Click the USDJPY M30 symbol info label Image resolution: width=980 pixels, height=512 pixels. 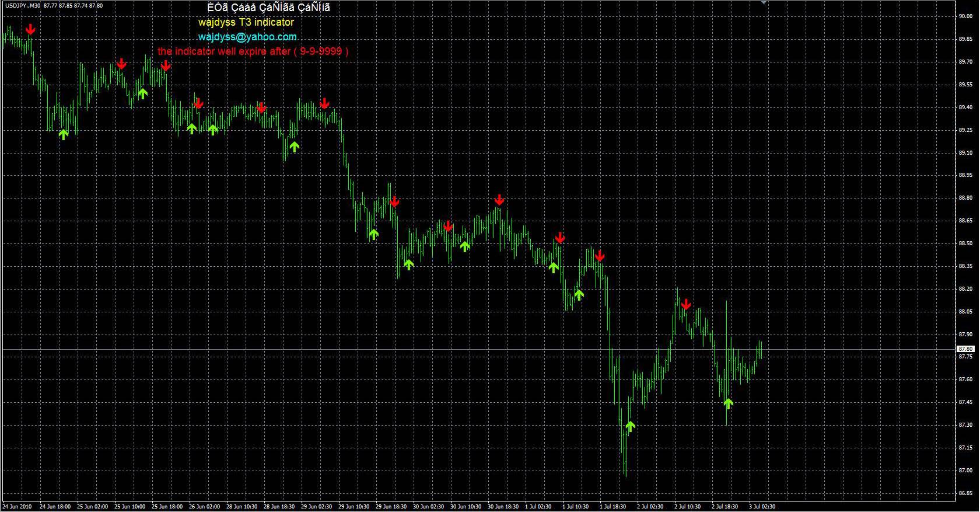tap(53, 5)
